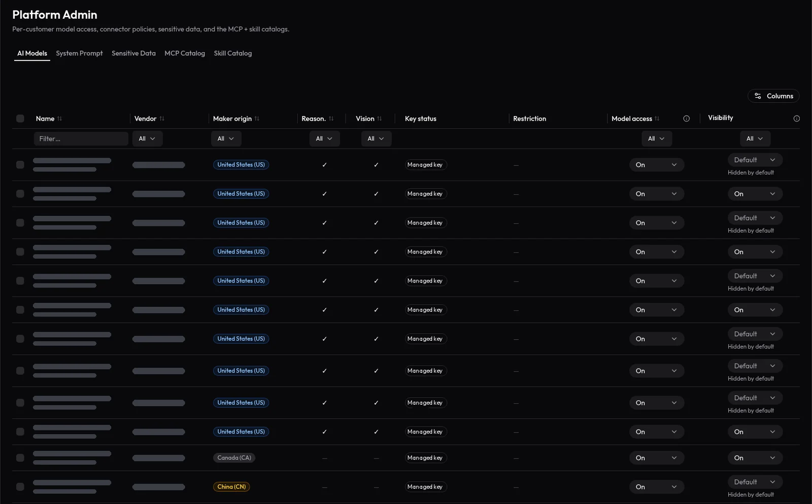Click the Key status column header
This screenshot has height=504, width=812.
(421, 119)
